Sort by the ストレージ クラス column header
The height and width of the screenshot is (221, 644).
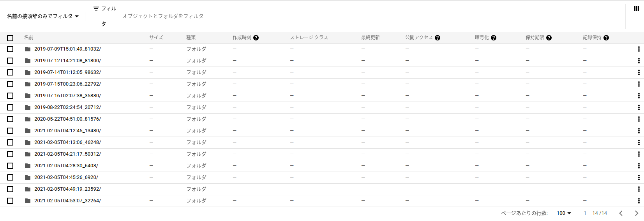point(309,38)
